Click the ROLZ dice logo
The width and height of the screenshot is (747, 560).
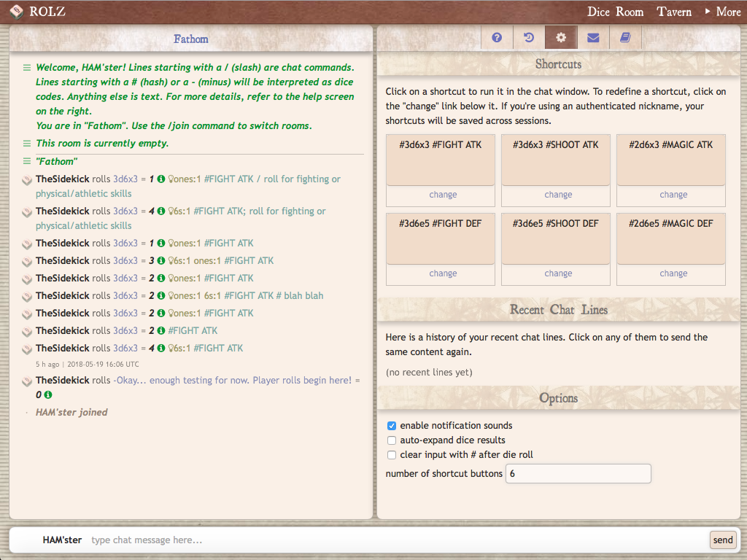coord(15,11)
